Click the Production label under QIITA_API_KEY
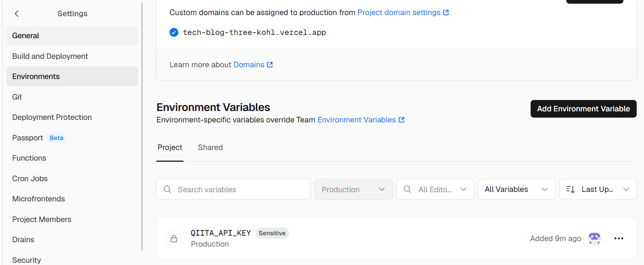The width and height of the screenshot is (644, 265). pos(210,244)
